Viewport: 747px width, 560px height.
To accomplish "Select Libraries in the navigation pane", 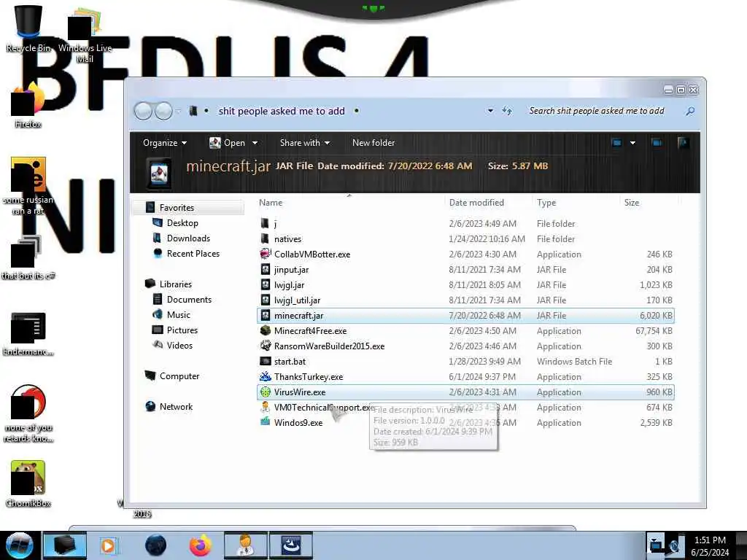I will pyautogui.click(x=175, y=284).
